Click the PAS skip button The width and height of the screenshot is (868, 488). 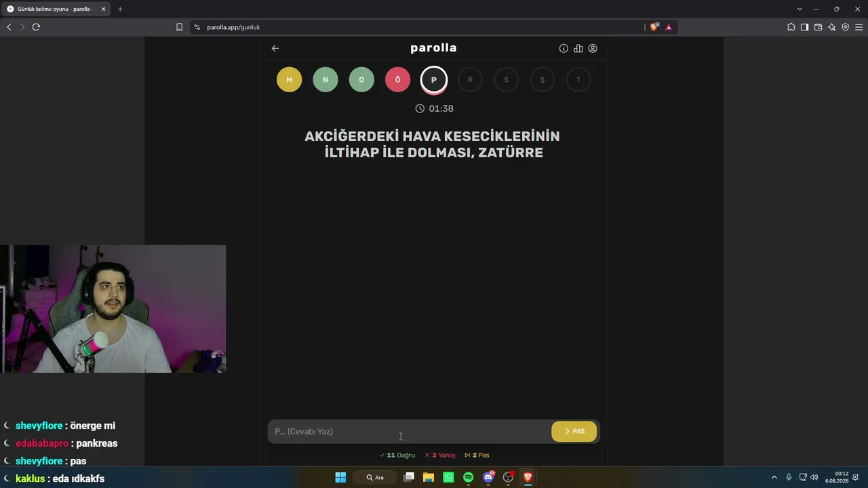[574, 431]
